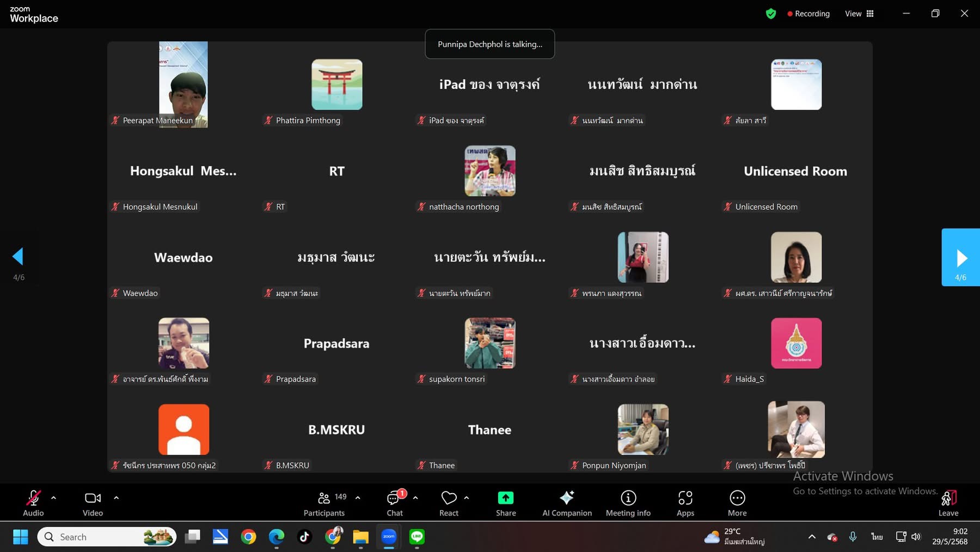The width and height of the screenshot is (980, 552).
Task: Open the More options menu
Action: pos(737,504)
